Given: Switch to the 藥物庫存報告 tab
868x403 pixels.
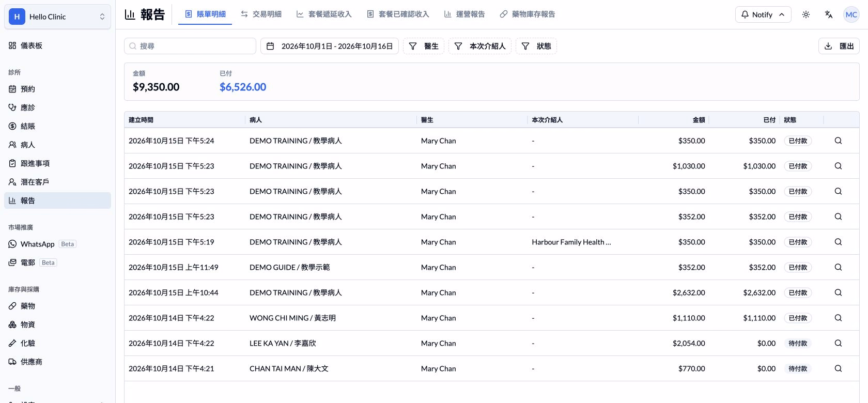Looking at the screenshot, I should (x=528, y=14).
